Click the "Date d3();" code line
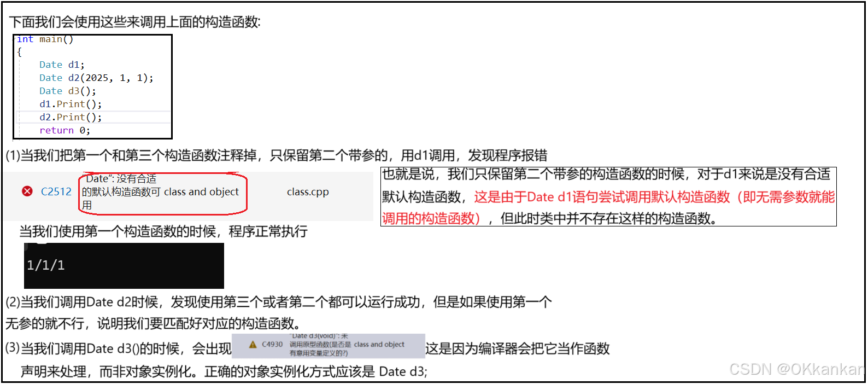Viewport: 868px width, 384px height. 68,91
